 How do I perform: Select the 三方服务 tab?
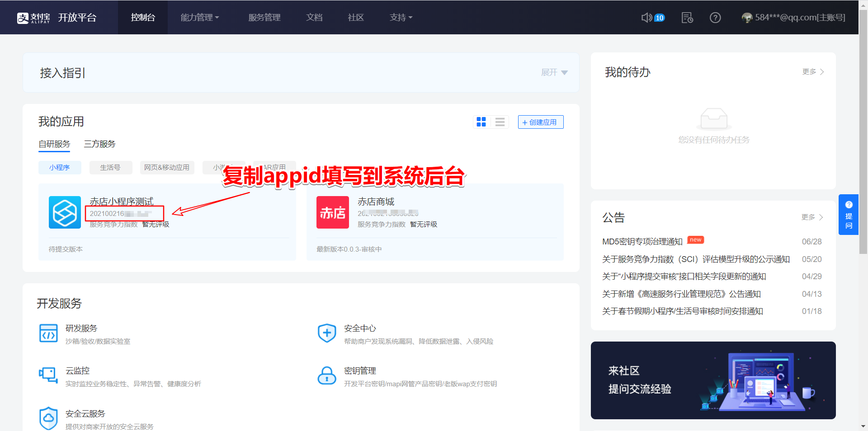point(99,144)
